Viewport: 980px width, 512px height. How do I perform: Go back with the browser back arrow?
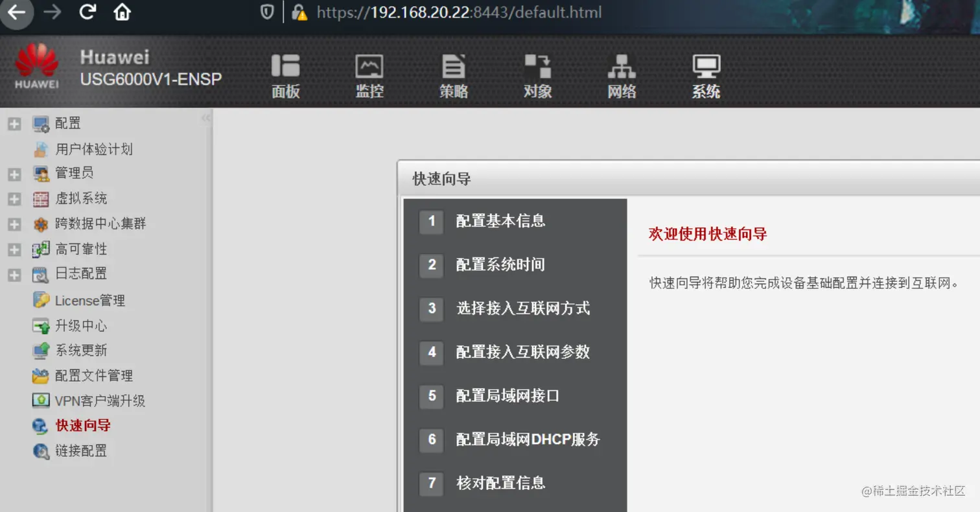(16, 12)
